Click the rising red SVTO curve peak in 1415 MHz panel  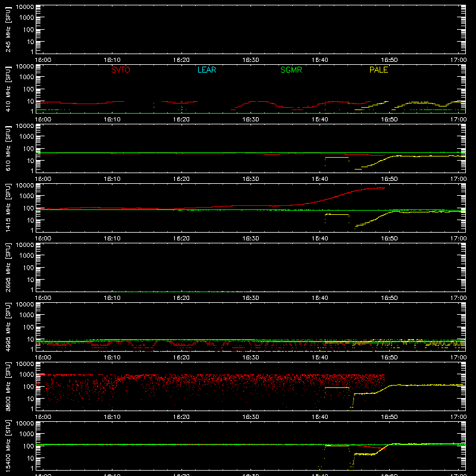377,188
